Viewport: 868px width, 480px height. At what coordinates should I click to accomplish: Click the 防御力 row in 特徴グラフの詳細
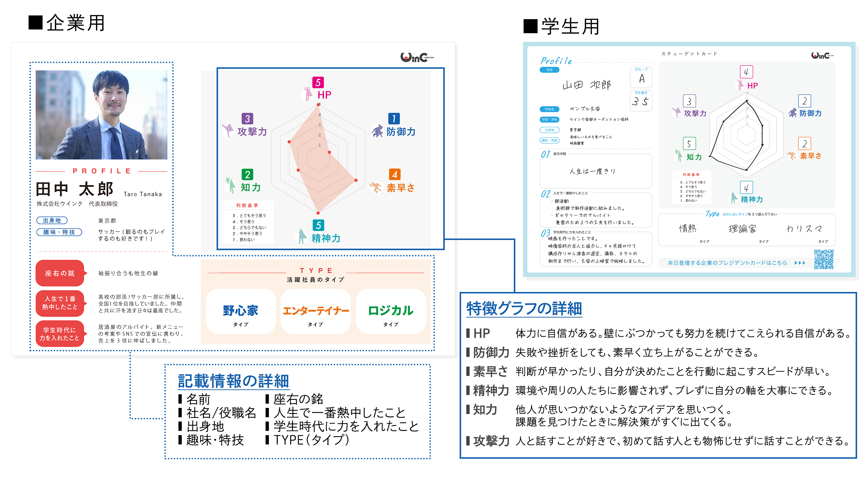(613, 352)
